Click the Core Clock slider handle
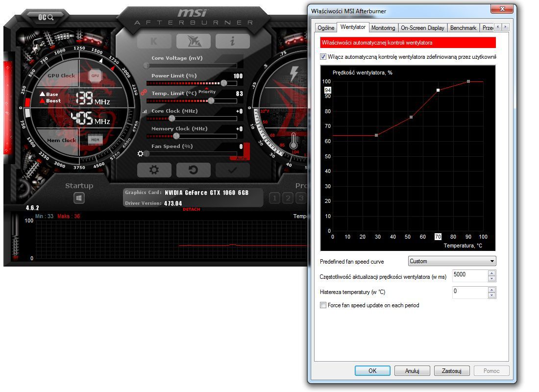 pyautogui.click(x=172, y=118)
